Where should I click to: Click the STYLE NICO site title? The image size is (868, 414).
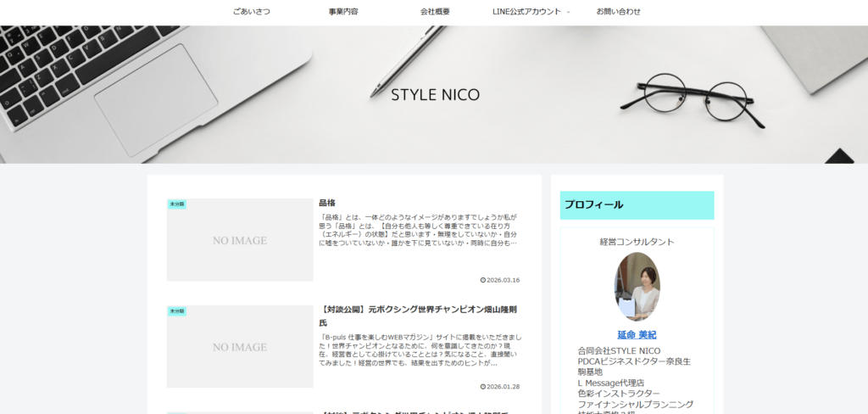point(435,94)
